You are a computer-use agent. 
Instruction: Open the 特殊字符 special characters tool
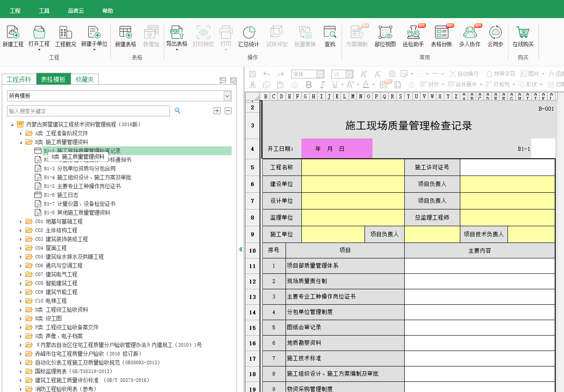500,74
